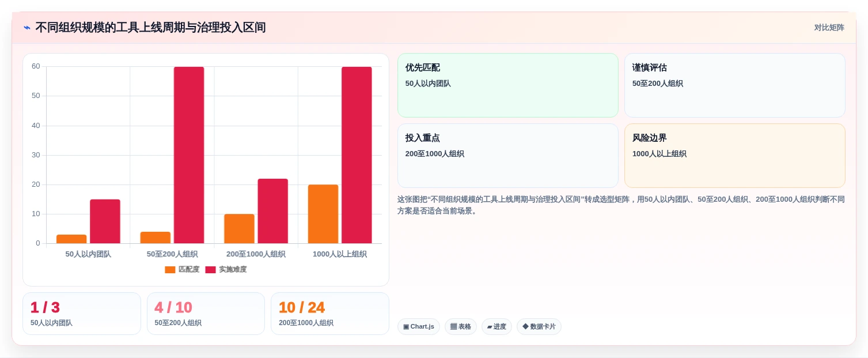Click the y-axis value 60
The image size is (868, 358).
point(36,66)
